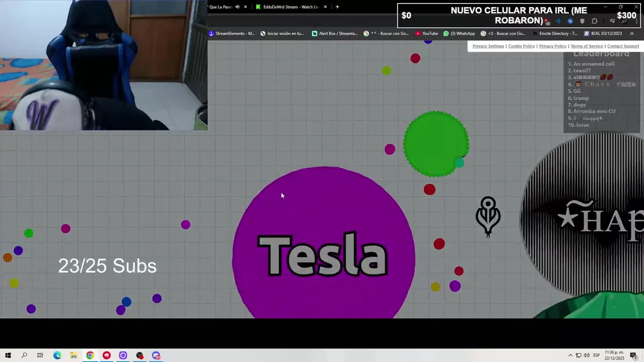The height and width of the screenshot is (362, 644).
Task: Open the taskbar clock showing 11:36 p. m.
Action: (x=614, y=355)
